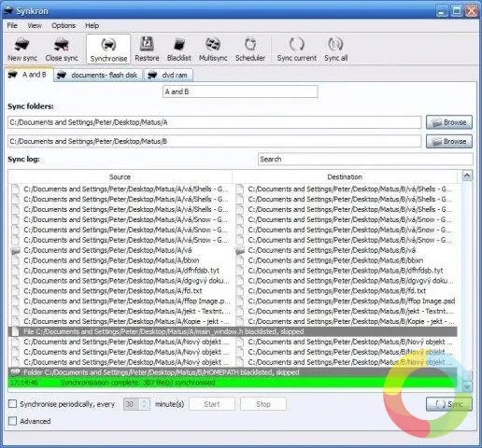Click the file icon on the main_window.h blacklisted row

point(15,332)
